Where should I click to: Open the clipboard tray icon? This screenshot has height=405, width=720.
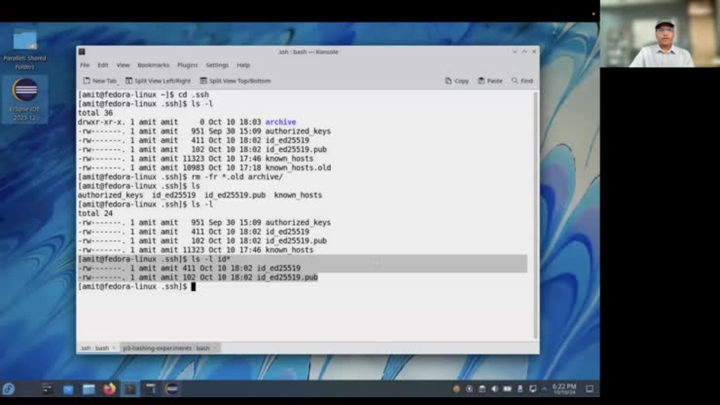coord(482,389)
